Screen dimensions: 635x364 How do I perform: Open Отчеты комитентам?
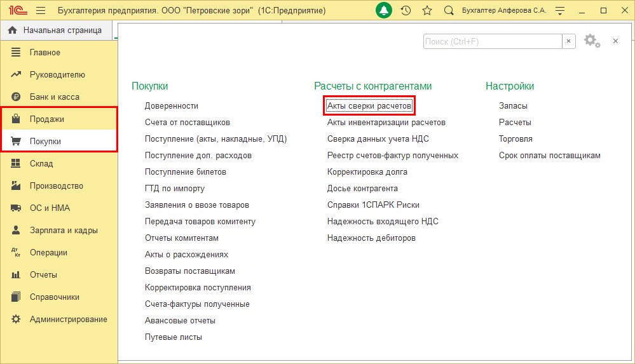tap(181, 238)
